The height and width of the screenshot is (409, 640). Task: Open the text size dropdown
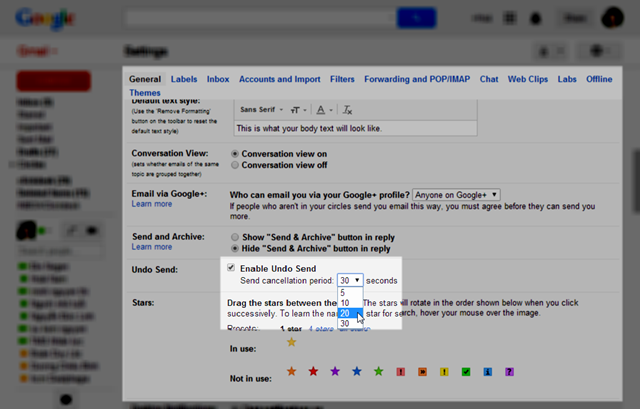click(298, 110)
